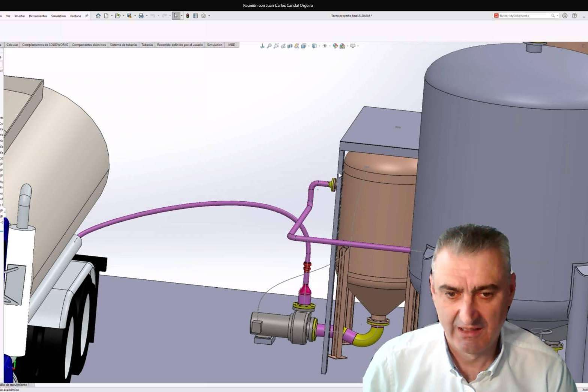The height and width of the screenshot is (392, 588).
Task: Click the Edit Appearance color ball icon
Action: pos(335,46)
